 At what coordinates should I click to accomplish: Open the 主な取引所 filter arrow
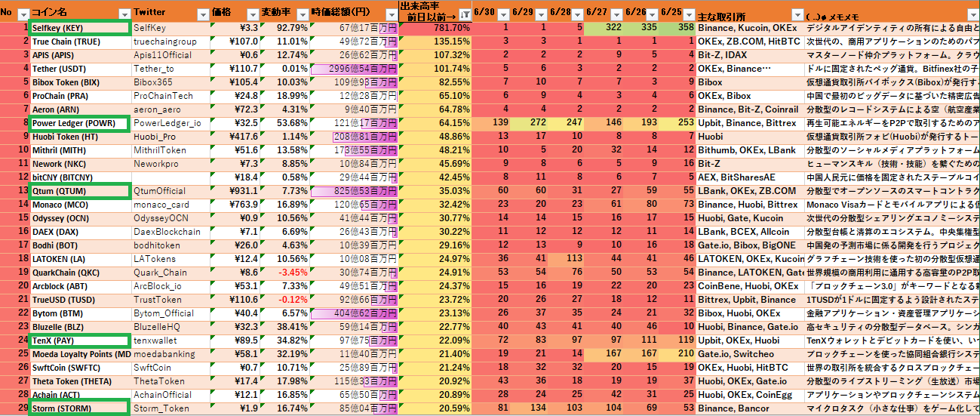coord(797,15)
